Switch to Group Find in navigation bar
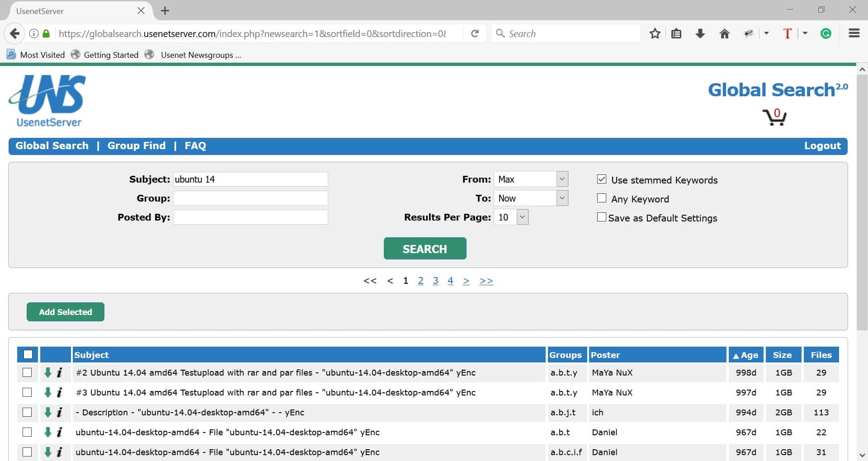This screenshot has height=461, width=868. [x=136, y=146]
